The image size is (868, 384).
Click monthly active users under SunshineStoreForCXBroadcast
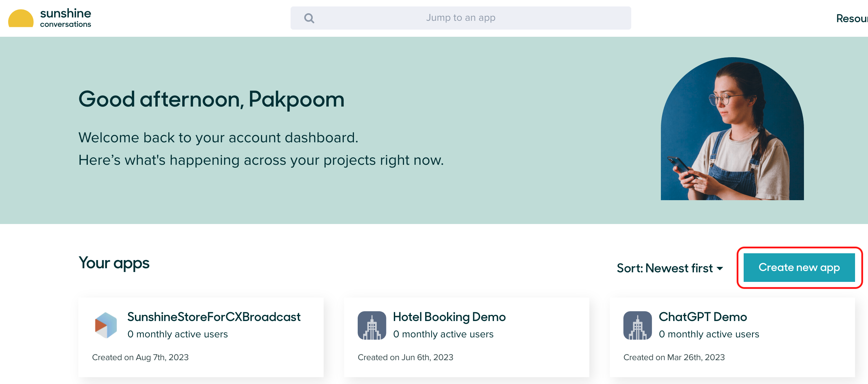pyautogui.click(x=177, y=334)
